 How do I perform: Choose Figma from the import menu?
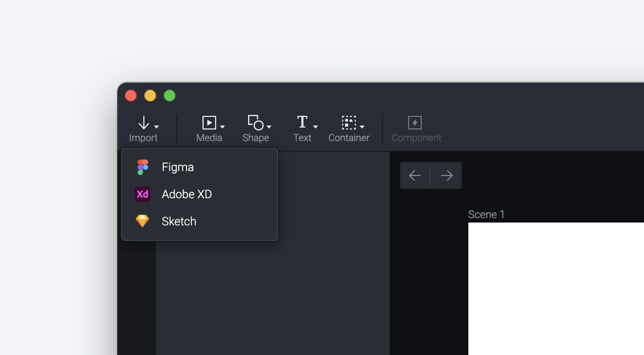point(178,167)
